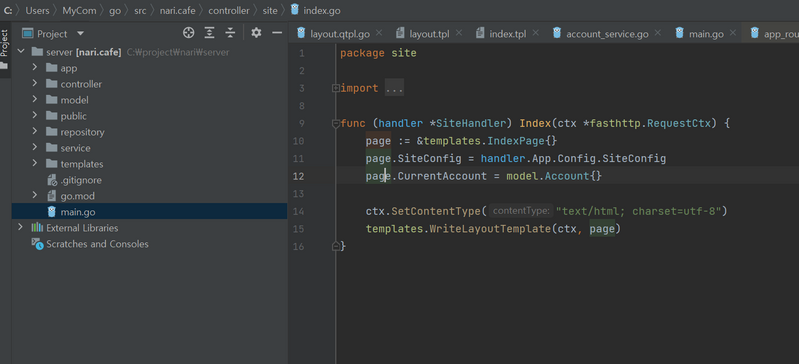The width and height of the screenshot is (800, 364).
Task: Click controller in the breadcrumb path
Action: pos(229,10)
